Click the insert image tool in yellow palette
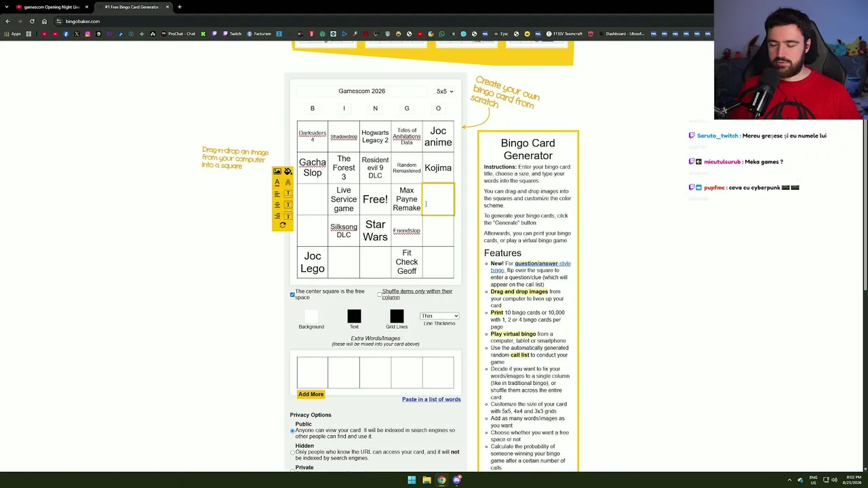 coord(277,171)
